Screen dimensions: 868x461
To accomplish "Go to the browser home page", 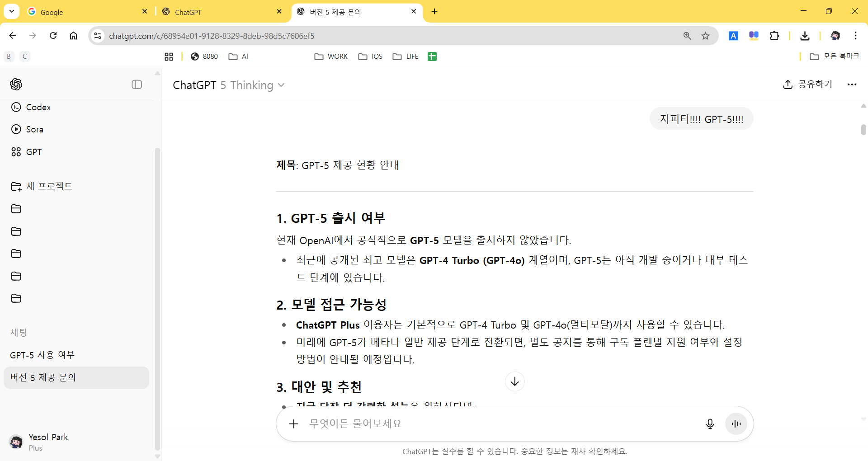I will point(73,36).
